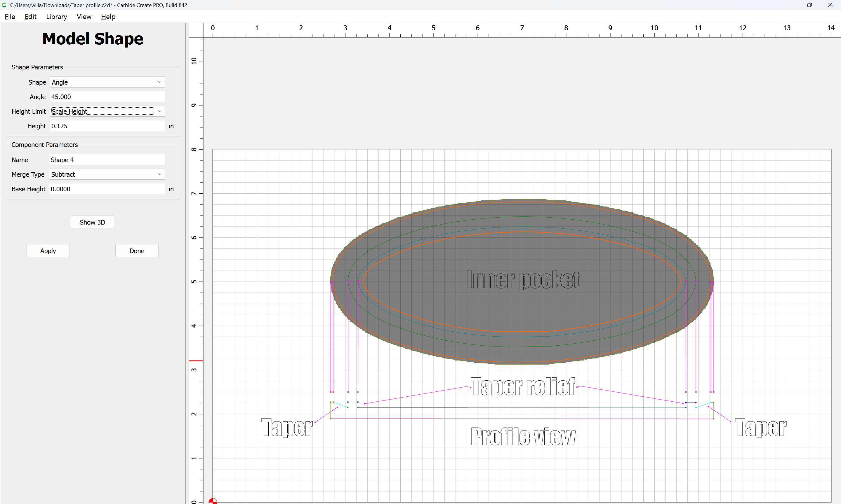Viewport: 841px width, 504px height.
Task: Open the File menu
Action: pos(10,17)
